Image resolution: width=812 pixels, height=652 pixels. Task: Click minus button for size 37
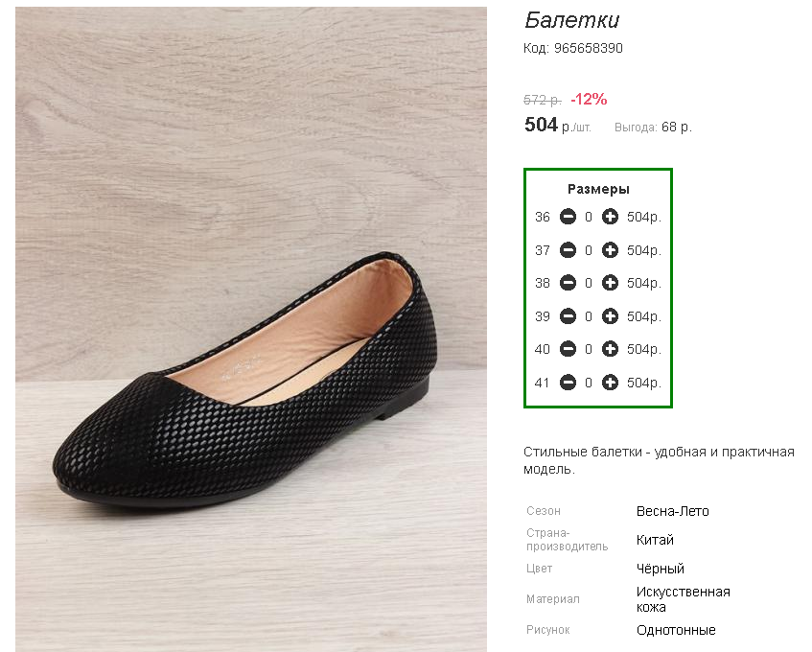pyautogui.click(x=568, y=250)
